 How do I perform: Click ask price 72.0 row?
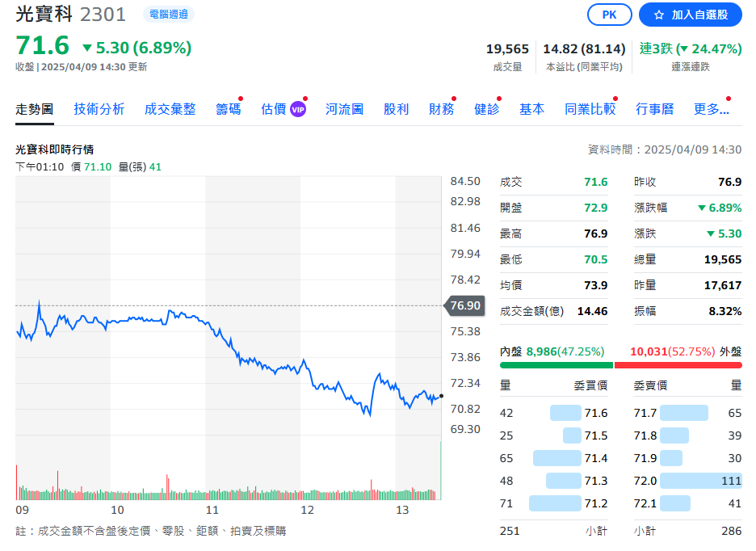pyautogui.click(x=687, y=481)
